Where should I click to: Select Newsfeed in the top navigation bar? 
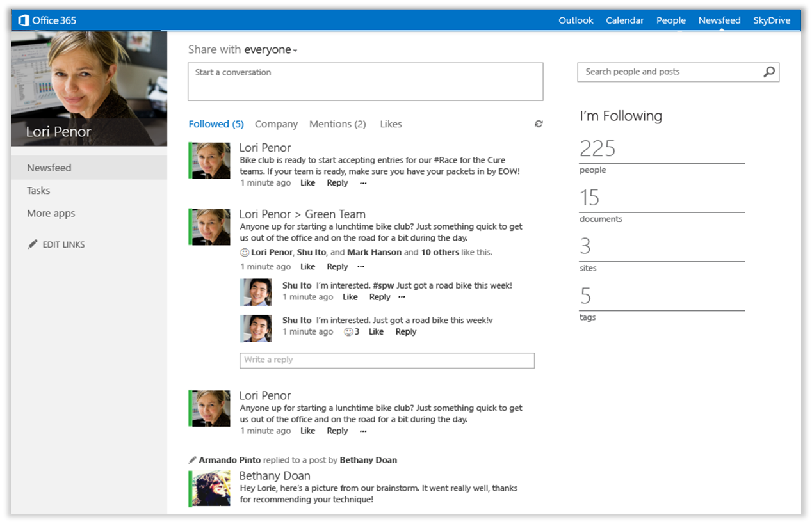(719, 20)
